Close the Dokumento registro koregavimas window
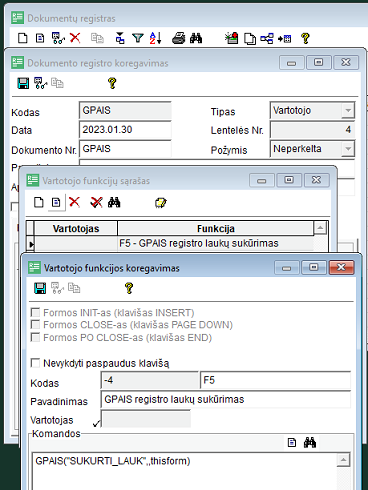The width and height of the screenshot is (368, 490). (346, 62)
